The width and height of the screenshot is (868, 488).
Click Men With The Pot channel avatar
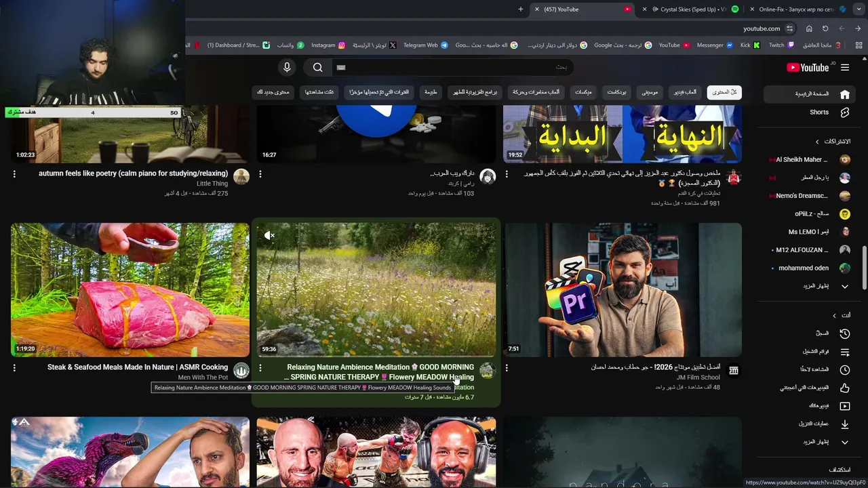pyautogui.click(x=241, y=371)
